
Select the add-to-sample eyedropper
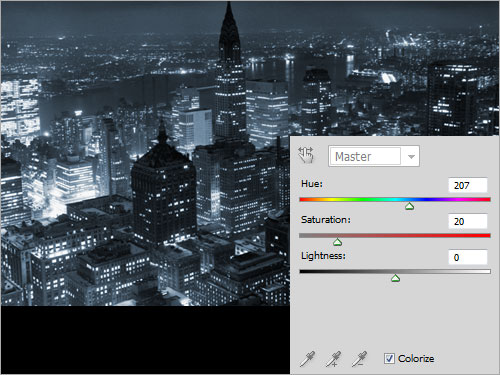[333, 359]
